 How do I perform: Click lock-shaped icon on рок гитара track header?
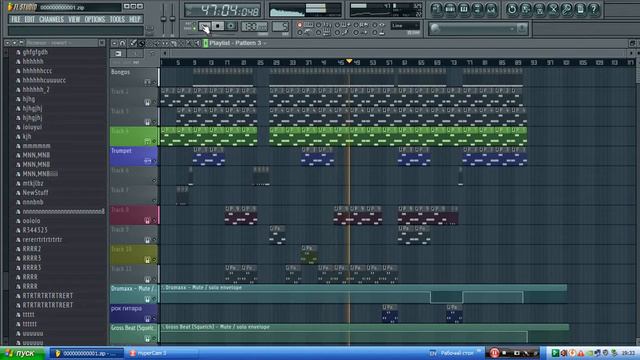click(147, 319)
